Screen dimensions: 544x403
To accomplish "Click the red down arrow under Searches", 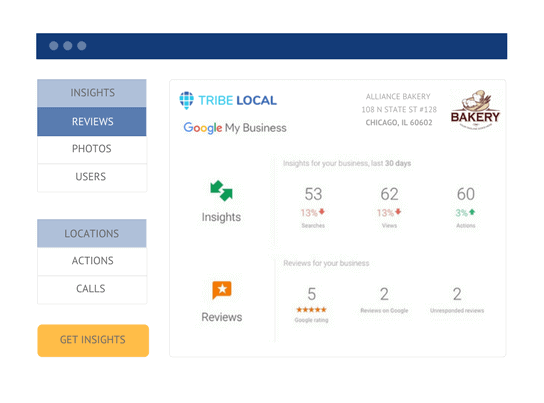I will 322,212.
